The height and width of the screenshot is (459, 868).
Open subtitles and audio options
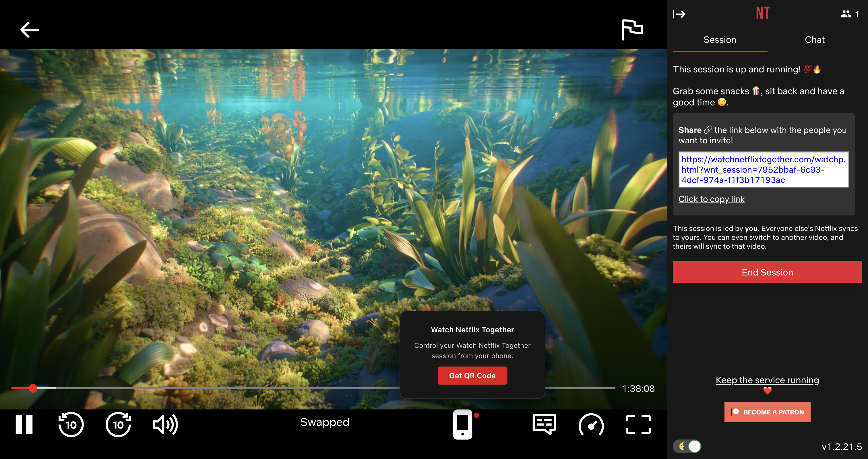tap(544, 424)
